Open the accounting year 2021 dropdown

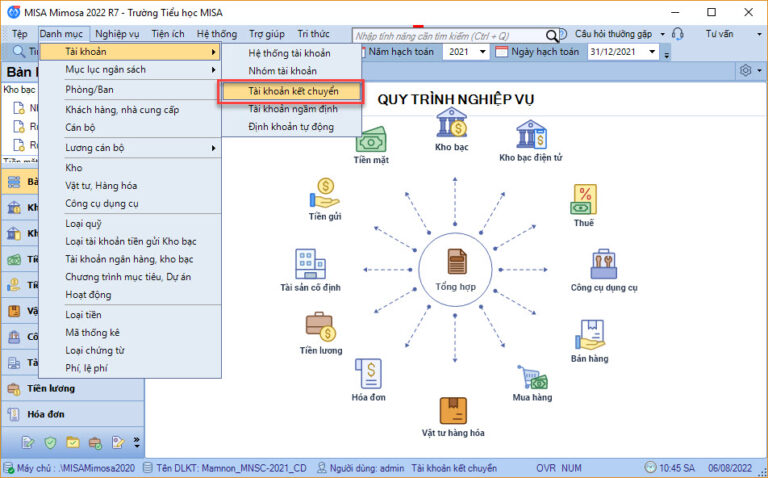point(483,51)
